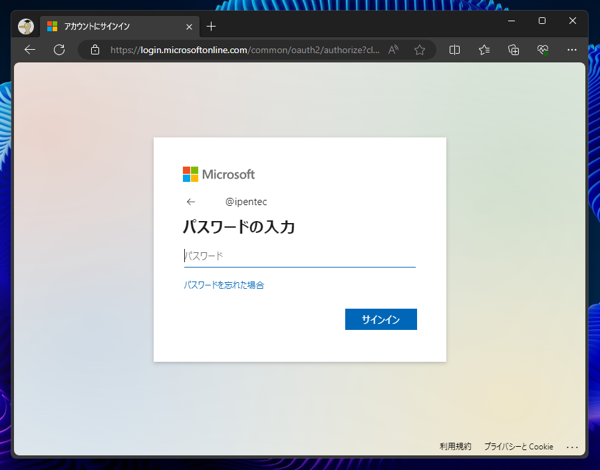Open the Collections panel
The width and height of the screenshot is (600, 470).
point(514,50)
